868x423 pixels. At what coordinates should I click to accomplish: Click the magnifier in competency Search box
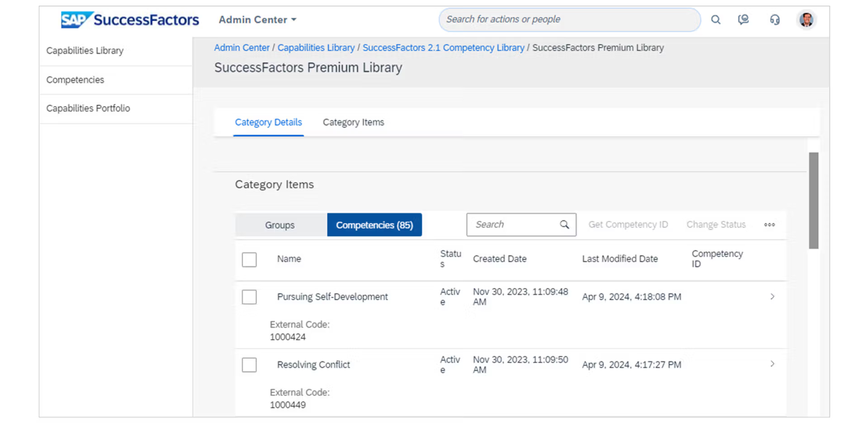point(564,224)
